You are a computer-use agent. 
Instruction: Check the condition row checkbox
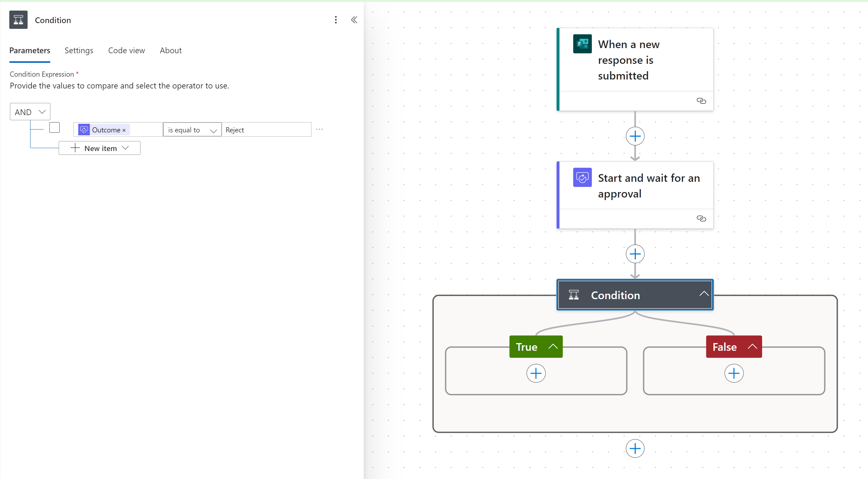pos(54,128)
